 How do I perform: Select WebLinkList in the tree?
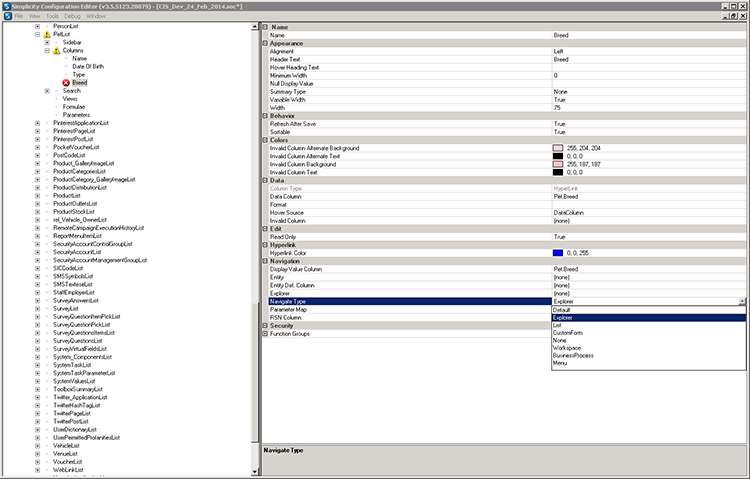point(68,470)
